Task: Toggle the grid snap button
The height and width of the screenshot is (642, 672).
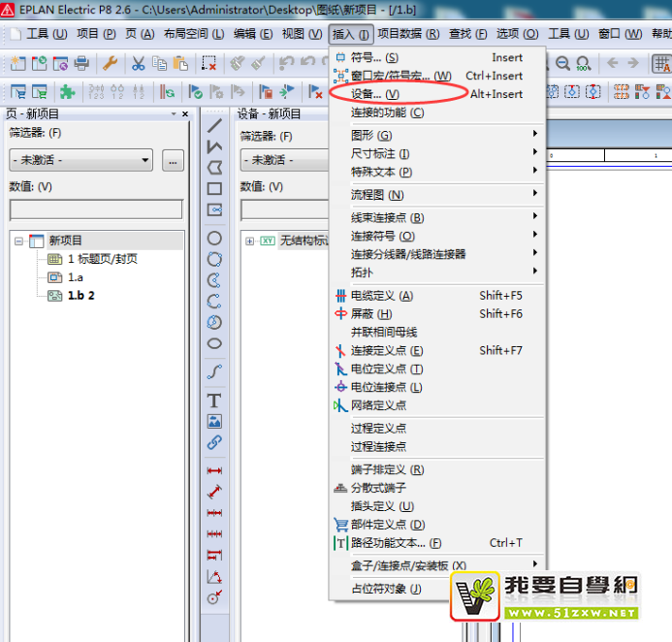Action: (662, 64)
